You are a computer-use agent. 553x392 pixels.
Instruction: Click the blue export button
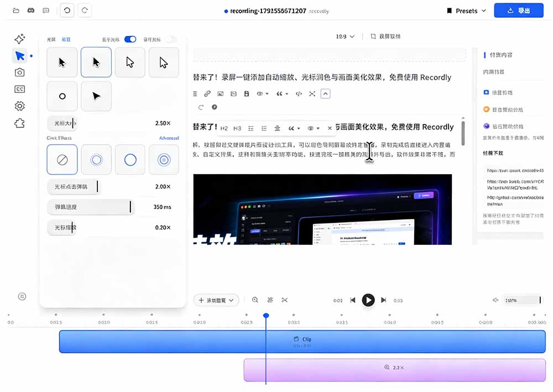[x=519, y=11]
